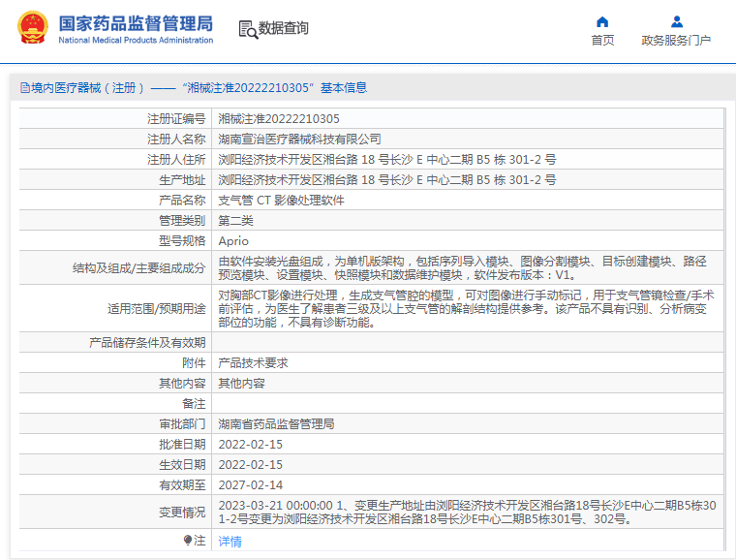Image resolution: width=736 pixels, height=560 pixels.
Task: Click the 型号规格 label
Action: (182, 241)
